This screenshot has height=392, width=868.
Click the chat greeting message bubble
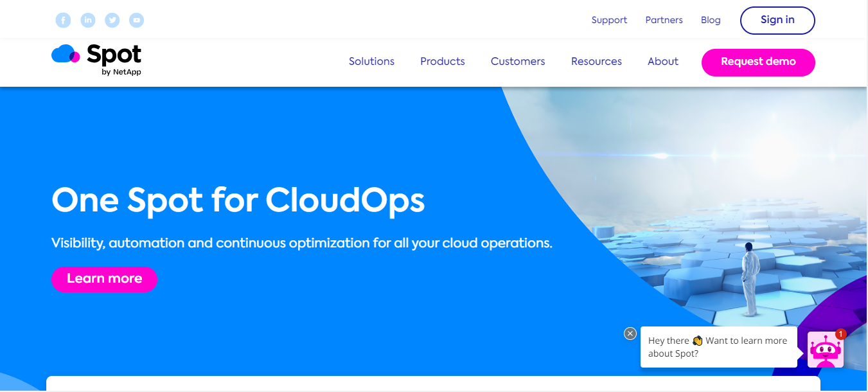coord(718,347)
